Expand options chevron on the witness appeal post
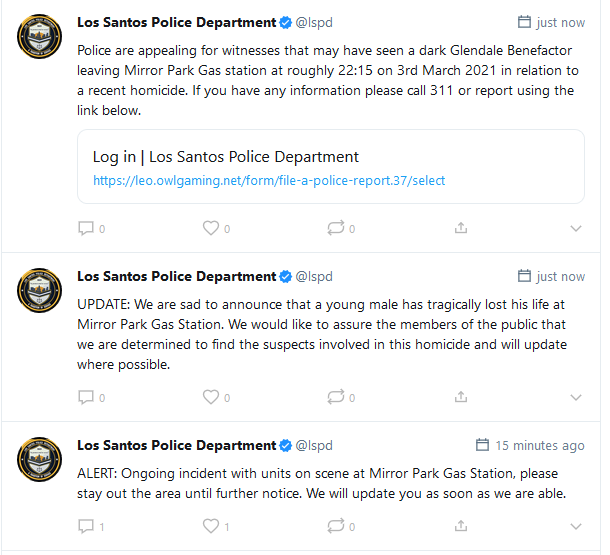This screenshot has height=555, width=610. tap(575, 228)
